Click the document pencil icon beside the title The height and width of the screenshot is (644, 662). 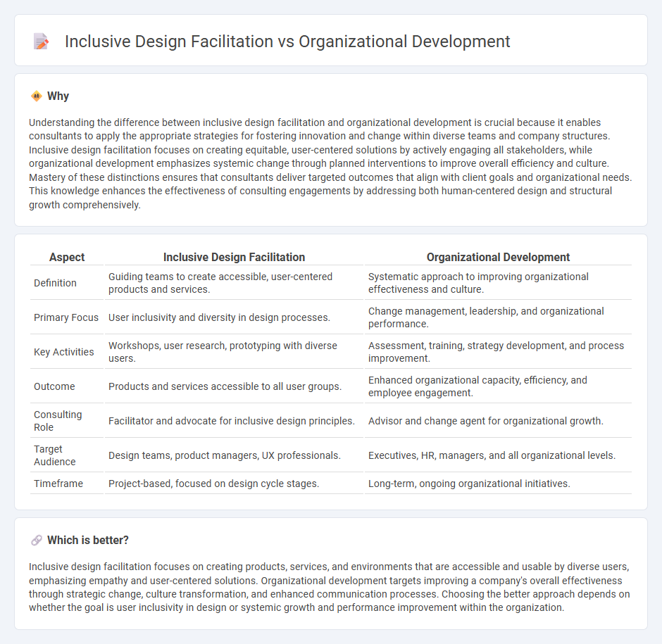(41, 42)
